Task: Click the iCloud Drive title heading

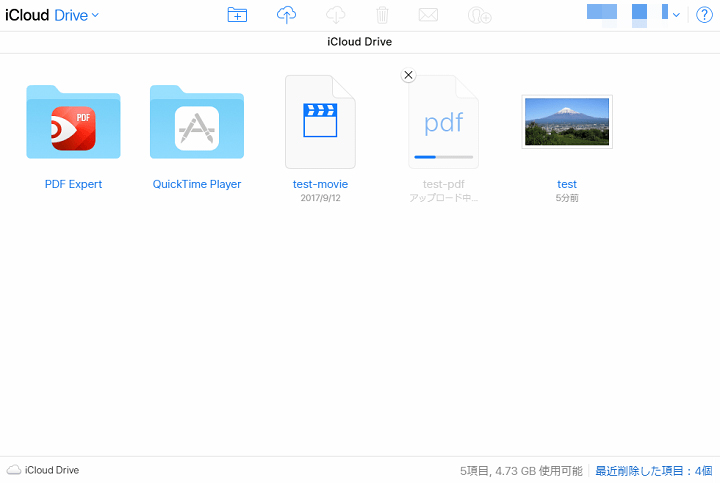Action: 360,42
